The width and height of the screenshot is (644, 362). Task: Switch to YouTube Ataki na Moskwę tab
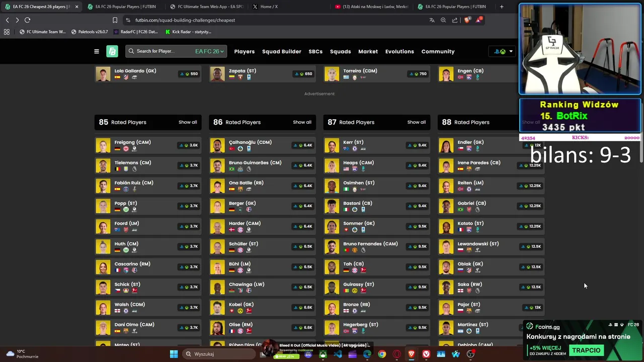coord(371,7)
